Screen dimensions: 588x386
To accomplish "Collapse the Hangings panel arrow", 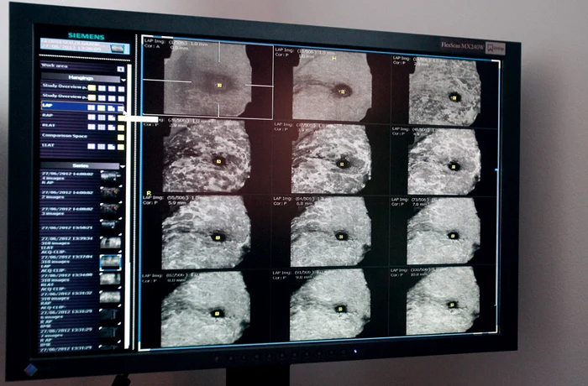I will tap(123, 78).
